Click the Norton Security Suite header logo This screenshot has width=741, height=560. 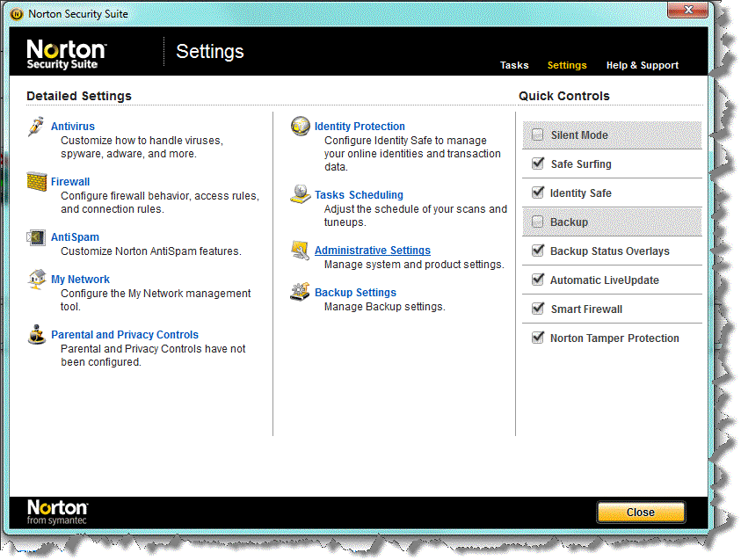point(67,54)
